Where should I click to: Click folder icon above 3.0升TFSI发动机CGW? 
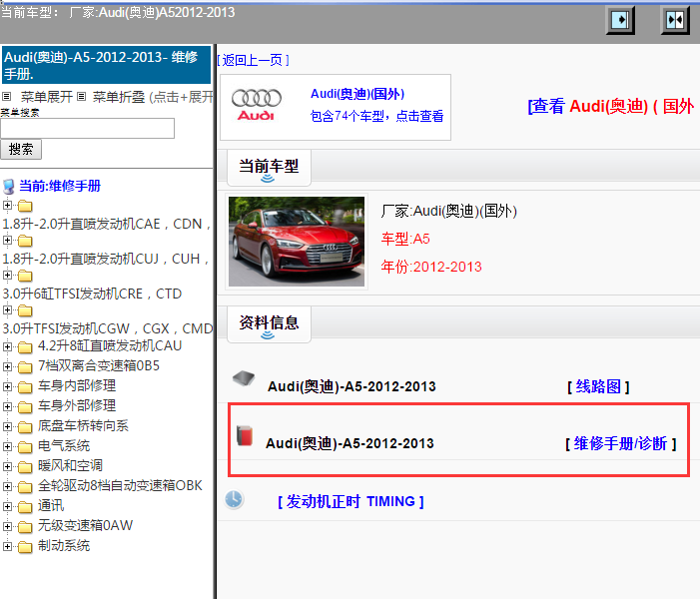tap(25, 310)
